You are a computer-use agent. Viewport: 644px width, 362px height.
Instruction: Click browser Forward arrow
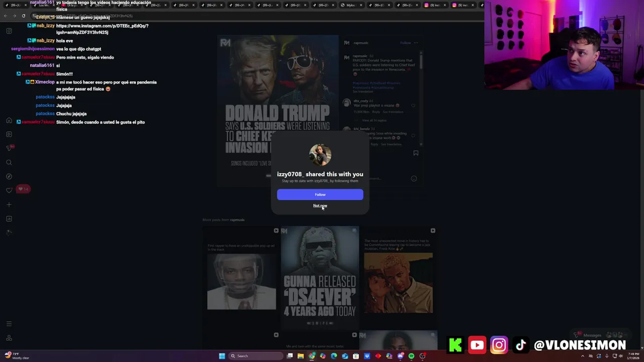click(x=14, y=16)
